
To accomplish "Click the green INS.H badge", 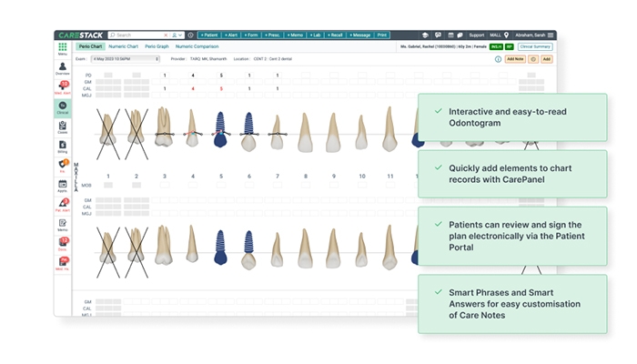I will point(496,46).
